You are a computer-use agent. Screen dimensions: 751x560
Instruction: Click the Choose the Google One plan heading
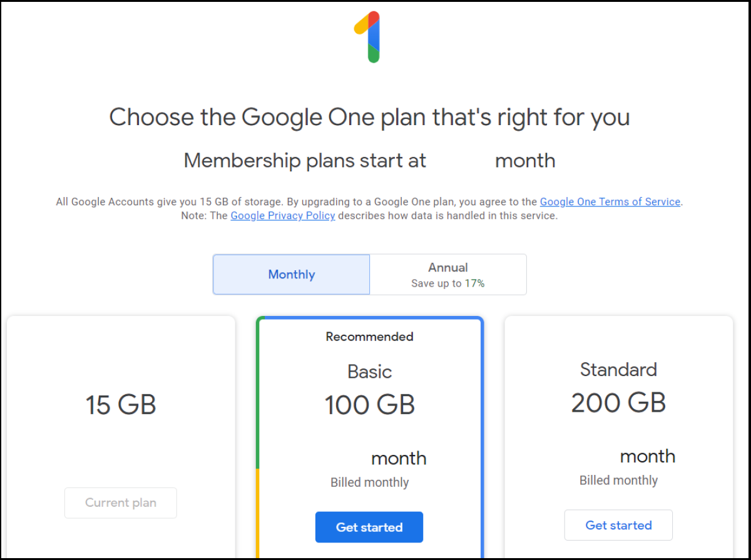[369, 117]
